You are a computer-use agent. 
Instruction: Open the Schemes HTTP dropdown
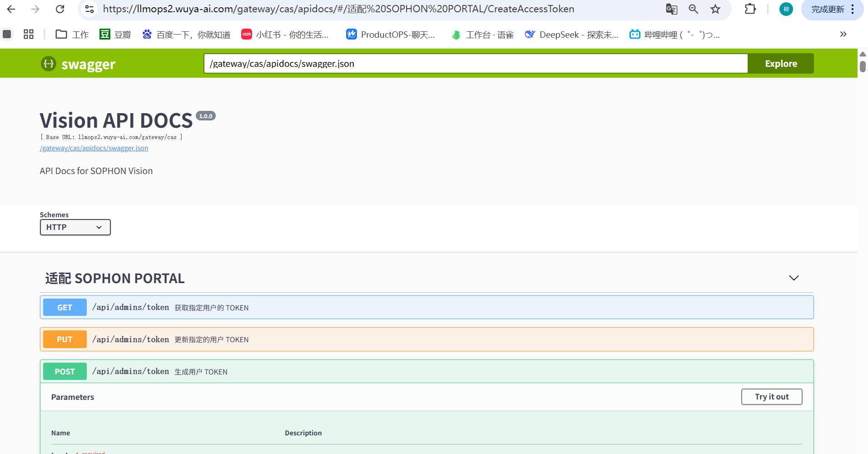point(75,227)
